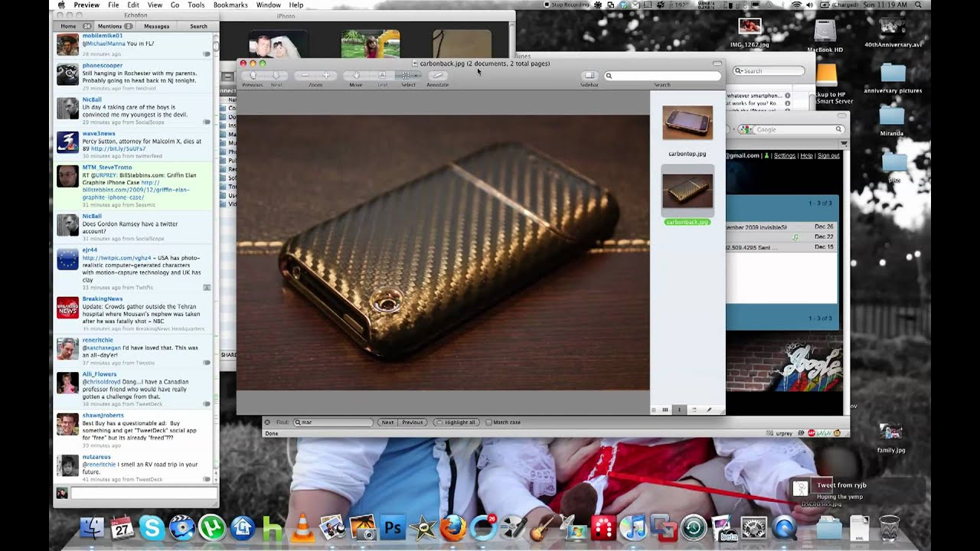The height and width of the screenshot is (551, 980).
Task: Go to the Previous page in Preview toolbar
Action: click(x=253, y=76)
